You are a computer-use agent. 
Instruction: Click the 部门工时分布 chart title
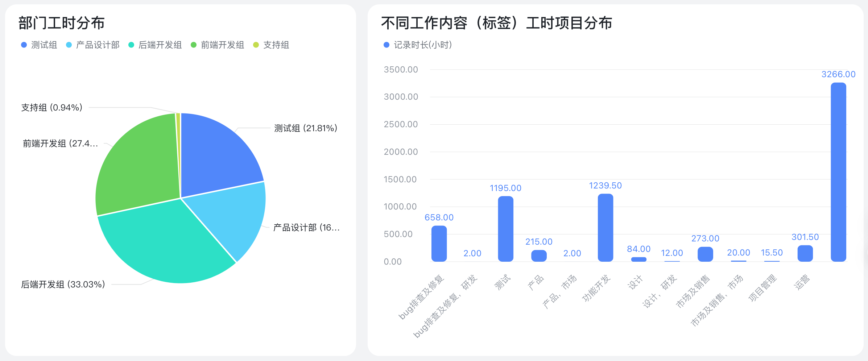click(62, 23)
